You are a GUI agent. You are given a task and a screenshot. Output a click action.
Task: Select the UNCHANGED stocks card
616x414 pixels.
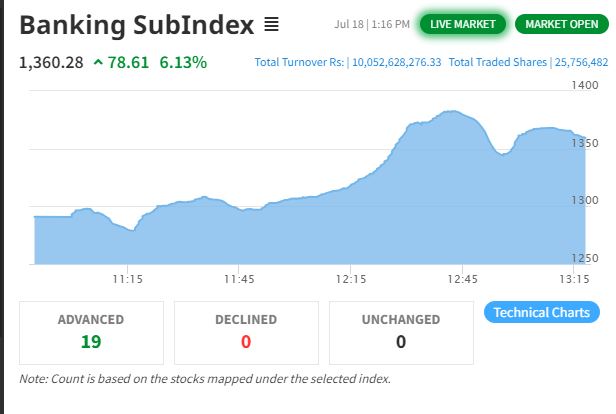401,331
